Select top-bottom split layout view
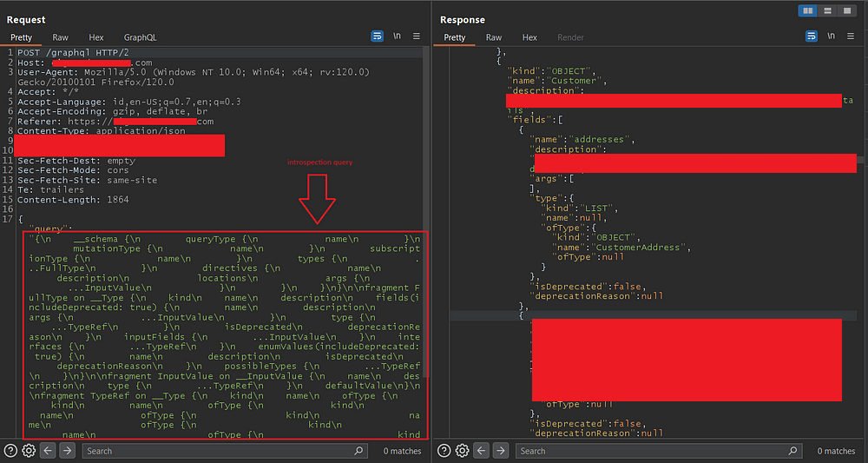Viewport: 868px width, 463px height. pyautogui.click(x=827, y=10)
